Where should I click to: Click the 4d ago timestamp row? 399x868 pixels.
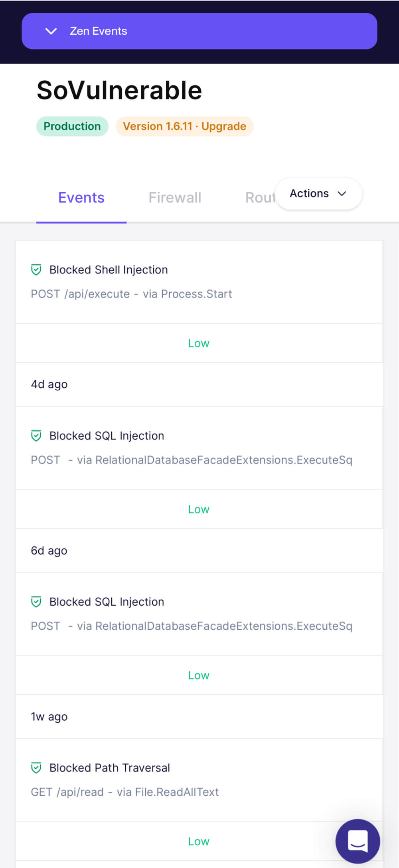pos(199,384)
